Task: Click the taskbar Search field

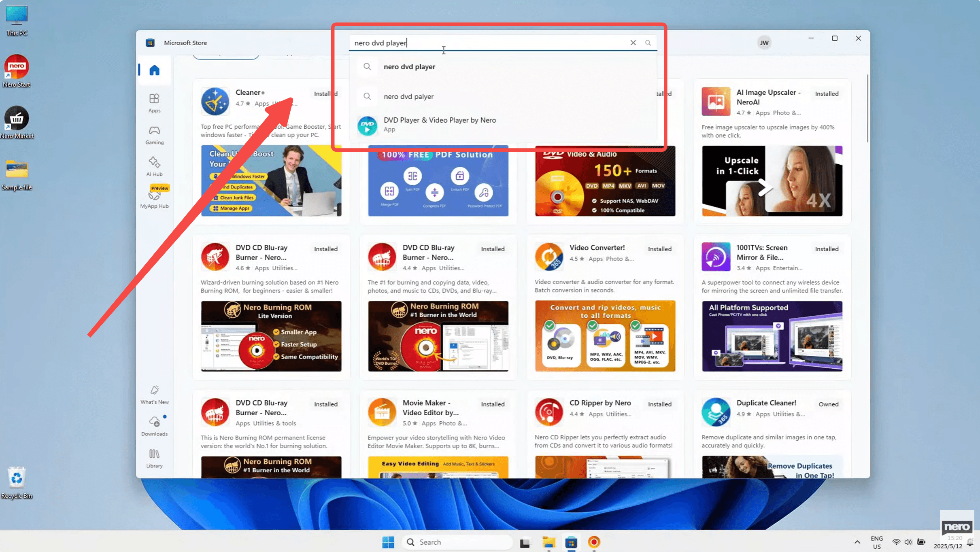Action: (457, 542)
